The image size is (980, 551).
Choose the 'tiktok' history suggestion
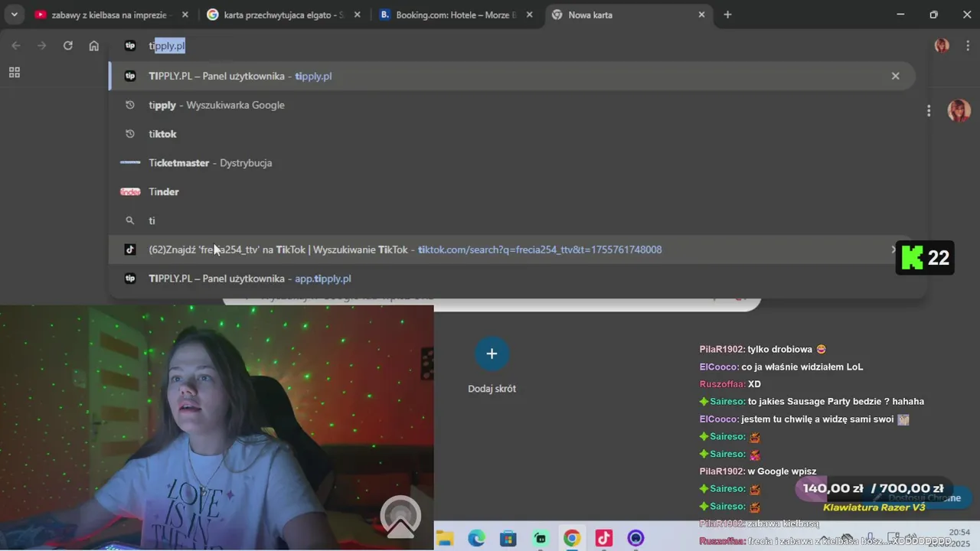pyautogui.click(x=511, y=134)
